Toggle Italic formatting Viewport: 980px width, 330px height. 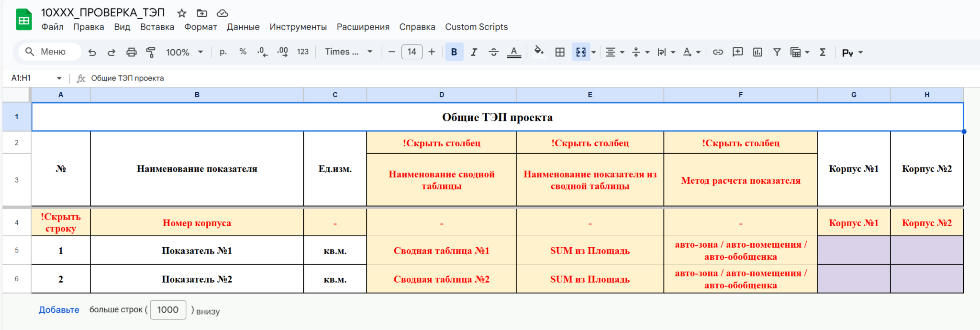[474, 52]
